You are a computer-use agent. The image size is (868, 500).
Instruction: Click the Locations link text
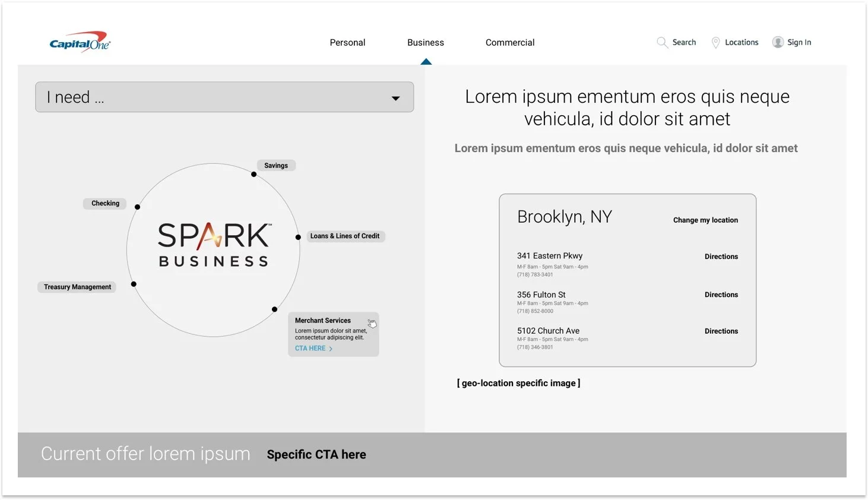tap(742, 42)
